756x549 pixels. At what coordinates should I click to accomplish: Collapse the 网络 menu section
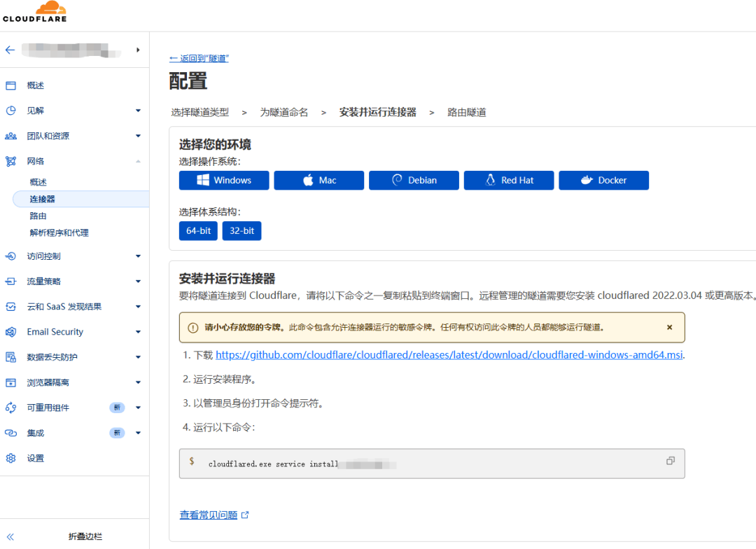[x=138, y=161]
